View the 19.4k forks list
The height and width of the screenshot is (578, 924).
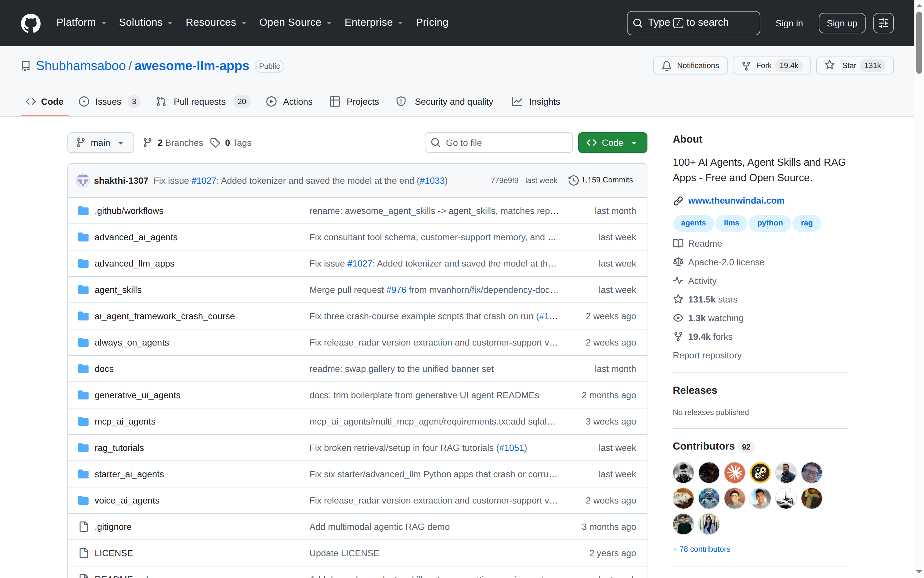click(703, 337)
